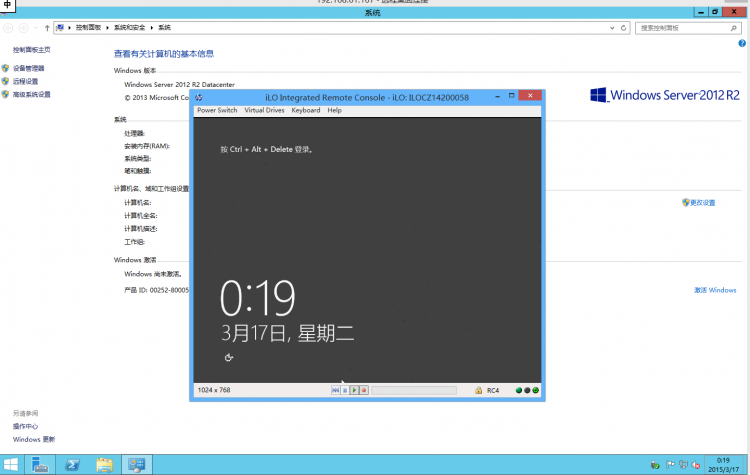
Task: Click the action center flag tray icon
Action: click(x=670, y=464)
